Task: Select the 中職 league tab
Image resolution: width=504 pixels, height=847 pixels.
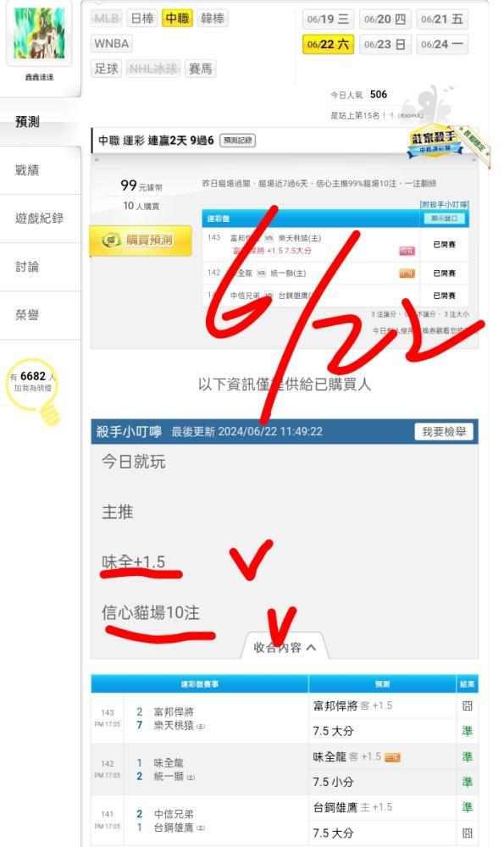Action: coord(177,19)
